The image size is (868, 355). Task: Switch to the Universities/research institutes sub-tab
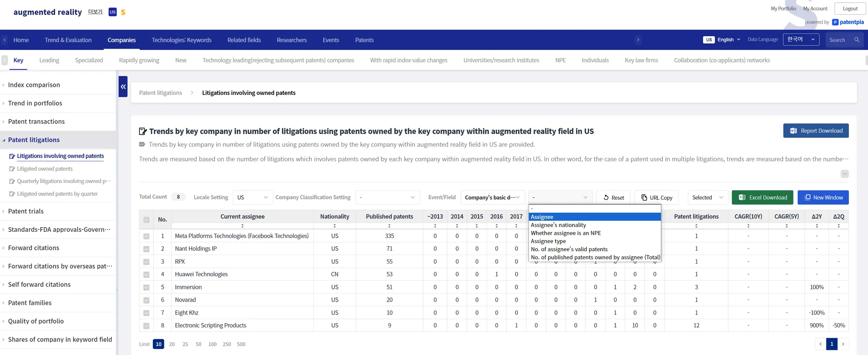click(501, 60)
